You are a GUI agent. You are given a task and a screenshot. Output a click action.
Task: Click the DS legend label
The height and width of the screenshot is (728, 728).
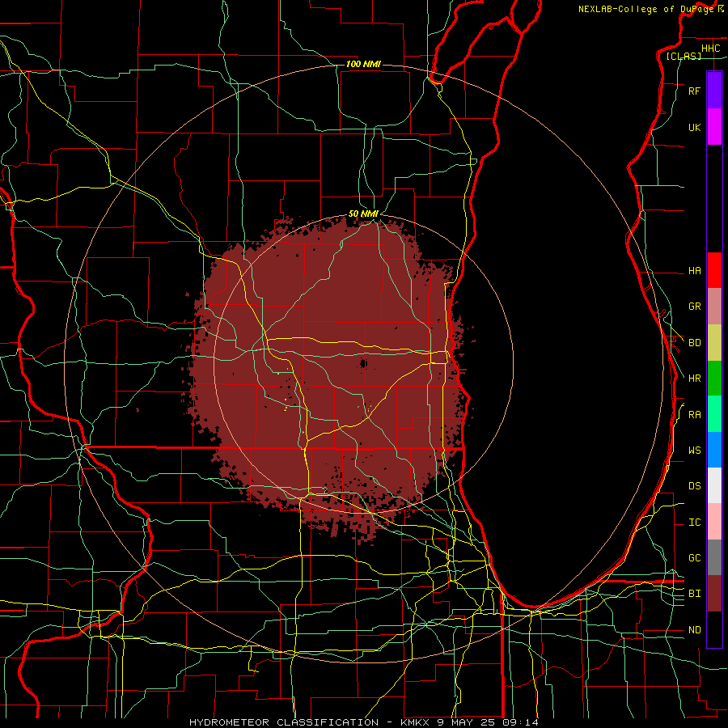(x=694, y=486)
